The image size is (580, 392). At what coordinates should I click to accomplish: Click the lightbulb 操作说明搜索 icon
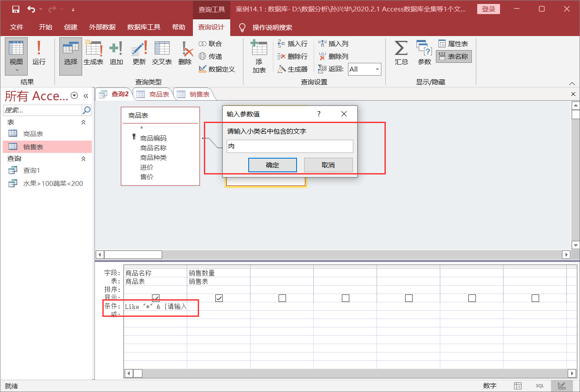pyautogui.click(x=242, y=27)
